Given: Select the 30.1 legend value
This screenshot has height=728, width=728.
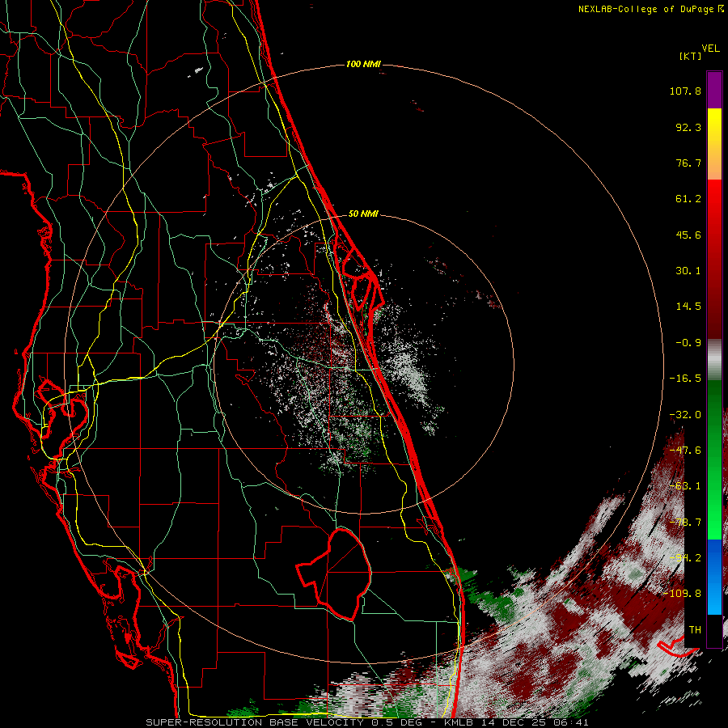Looking at the screenshot, I should [x=688, y=271].
